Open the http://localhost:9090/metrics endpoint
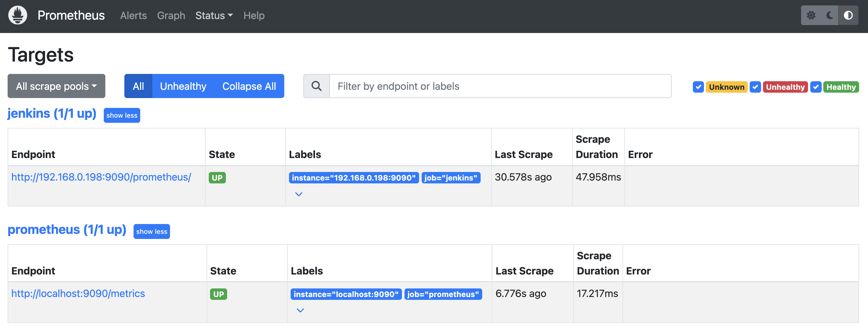Image resolution: width=868 pixels, height=330 pixels. coord(78,294)
